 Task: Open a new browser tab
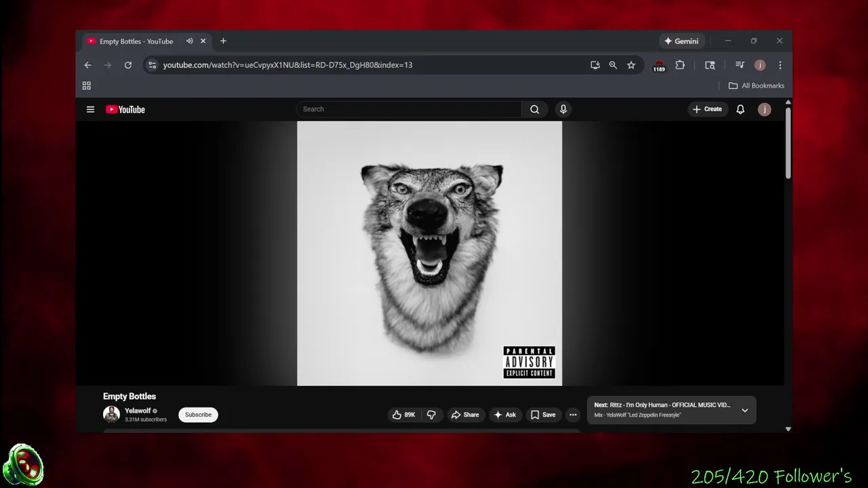223,41
